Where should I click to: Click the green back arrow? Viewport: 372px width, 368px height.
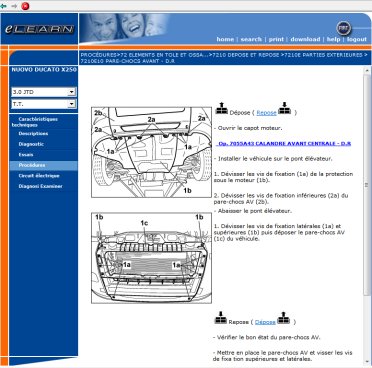coord(4,6)
